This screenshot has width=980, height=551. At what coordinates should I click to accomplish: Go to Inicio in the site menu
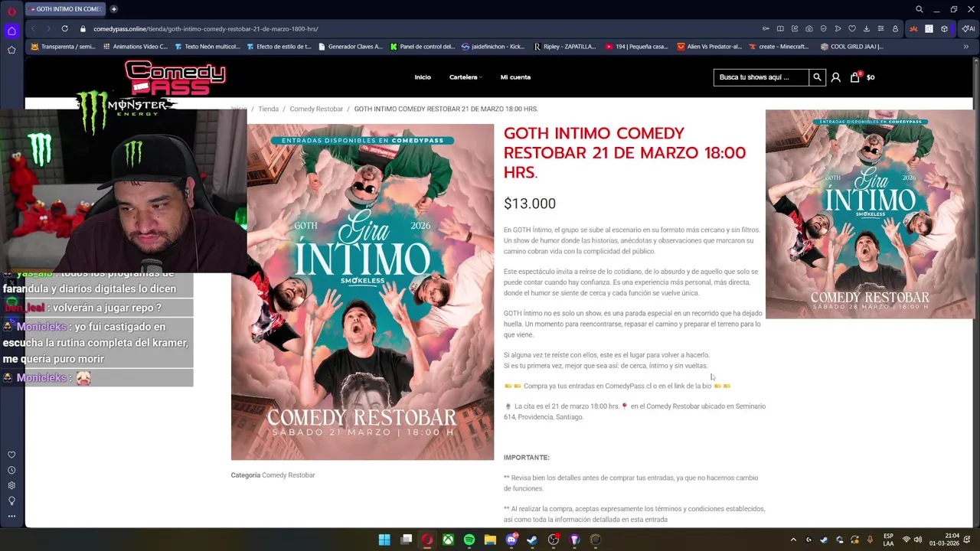pyautogui.click(x=423, y=77)
